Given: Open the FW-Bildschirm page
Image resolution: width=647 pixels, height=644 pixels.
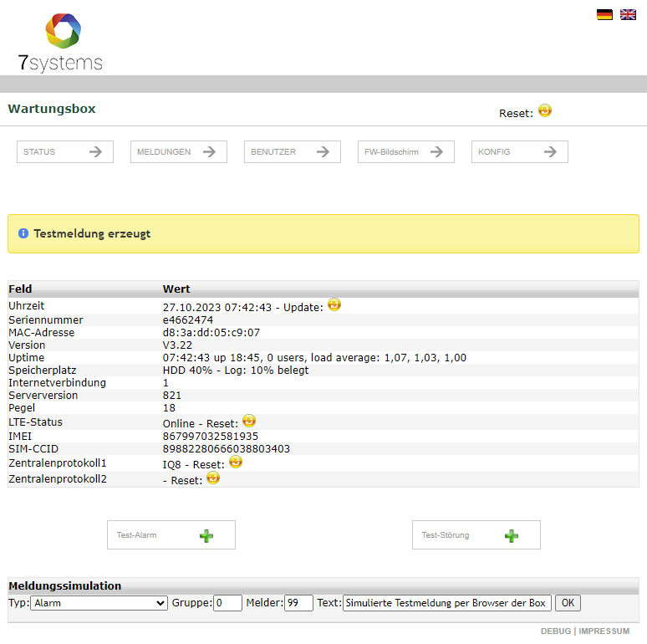Looking at the screenshot, I should [406, 152].
